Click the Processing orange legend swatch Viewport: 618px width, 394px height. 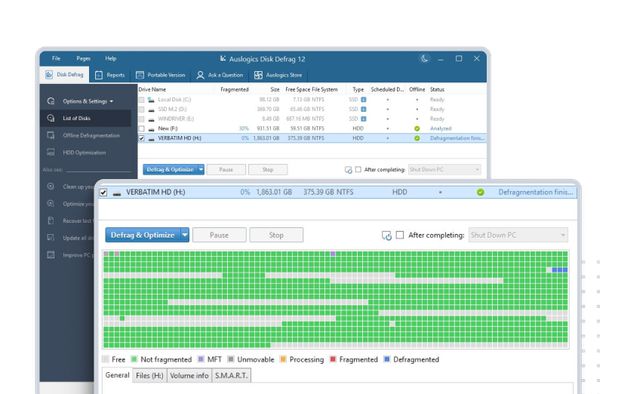283,359
